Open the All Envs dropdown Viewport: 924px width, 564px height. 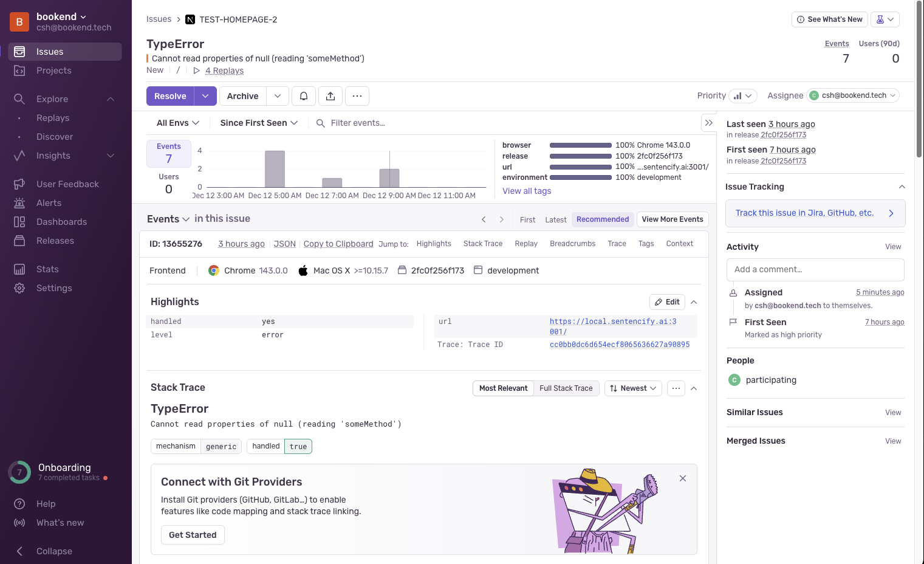[177, 123]
